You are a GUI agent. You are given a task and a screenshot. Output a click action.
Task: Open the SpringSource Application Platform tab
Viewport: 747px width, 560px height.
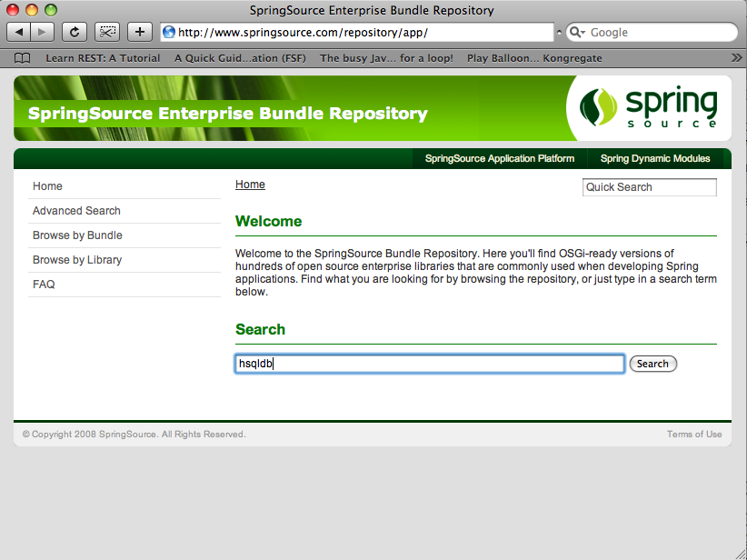[500, 159]
